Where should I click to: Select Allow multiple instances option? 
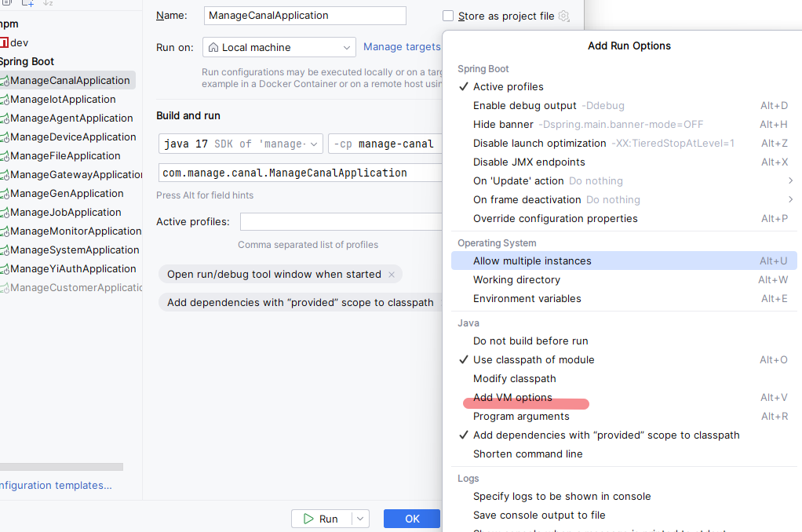(624, 261)
